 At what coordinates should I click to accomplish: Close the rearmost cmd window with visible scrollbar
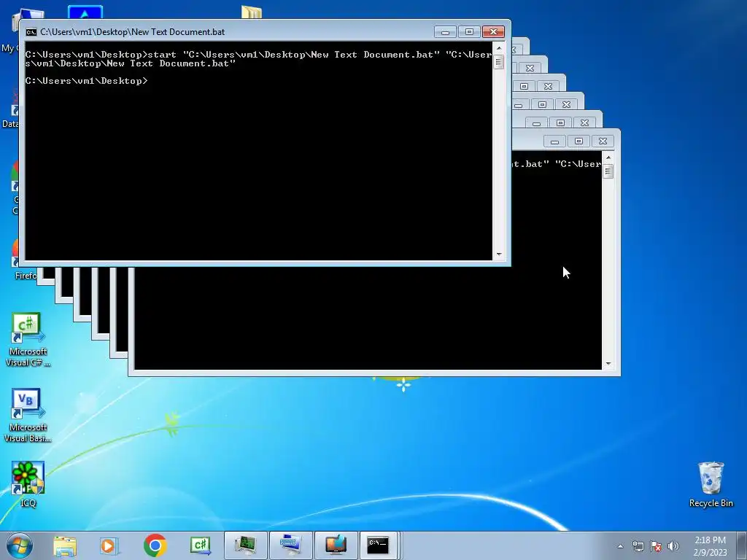pos(603,141)
